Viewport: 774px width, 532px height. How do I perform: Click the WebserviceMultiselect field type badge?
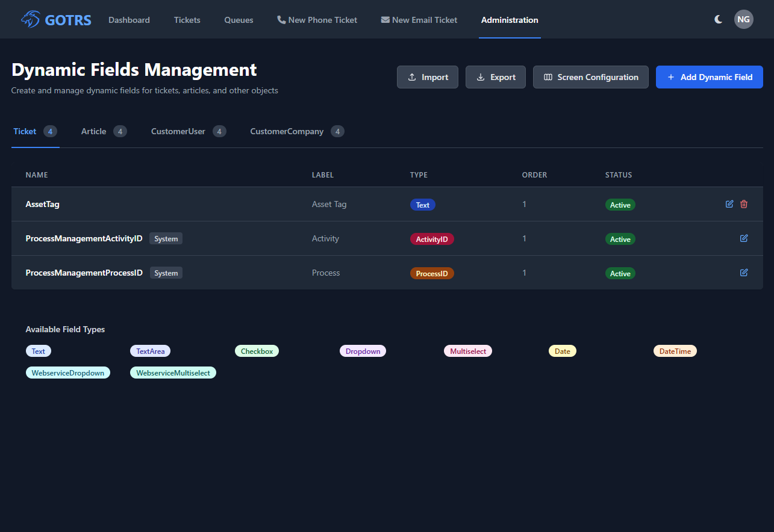coord(173,373)
